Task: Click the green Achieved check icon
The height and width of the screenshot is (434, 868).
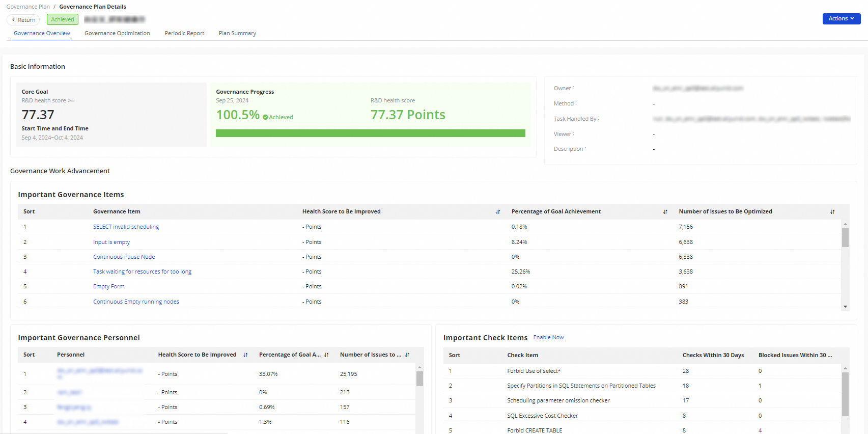Action: tap(265, 117)
